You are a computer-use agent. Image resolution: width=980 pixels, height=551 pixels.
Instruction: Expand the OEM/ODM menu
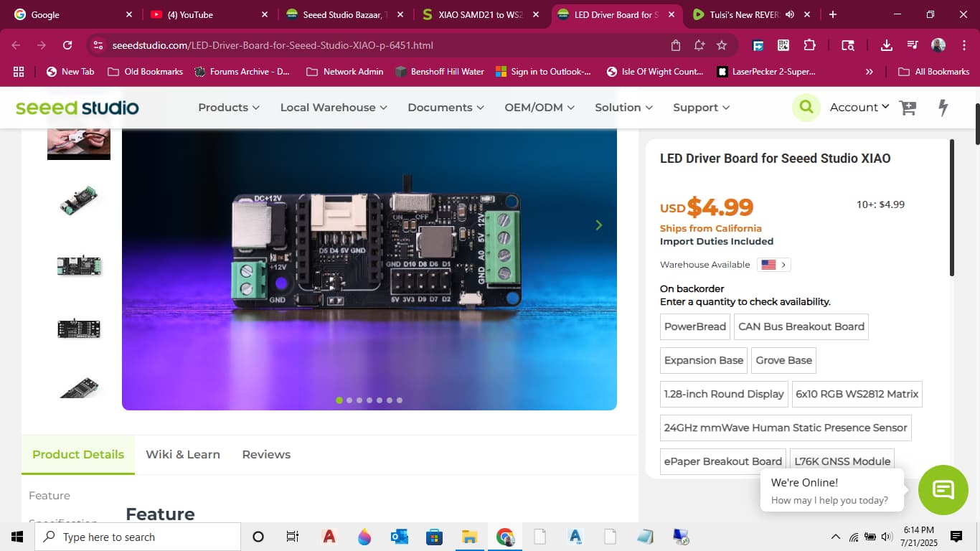(540, 108)
